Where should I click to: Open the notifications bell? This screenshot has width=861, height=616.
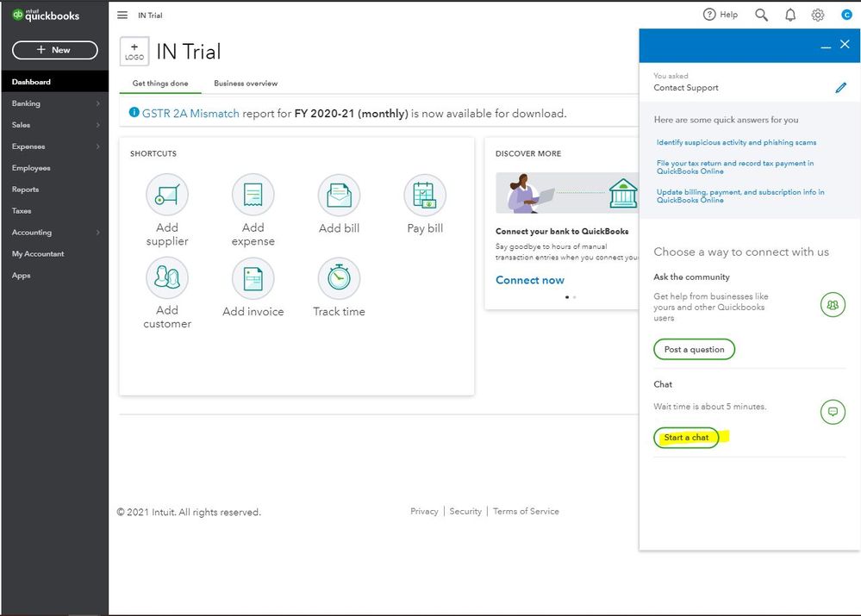click(x=790, y=15)
